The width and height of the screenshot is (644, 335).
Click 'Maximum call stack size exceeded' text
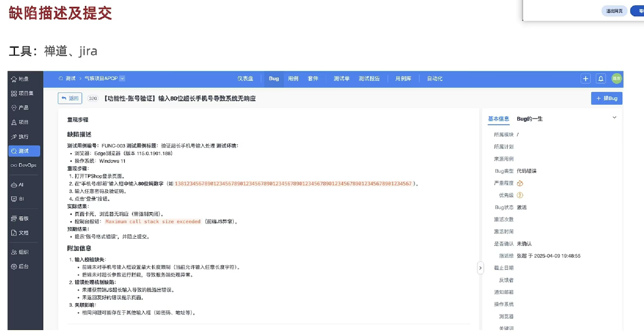point(153,222)
